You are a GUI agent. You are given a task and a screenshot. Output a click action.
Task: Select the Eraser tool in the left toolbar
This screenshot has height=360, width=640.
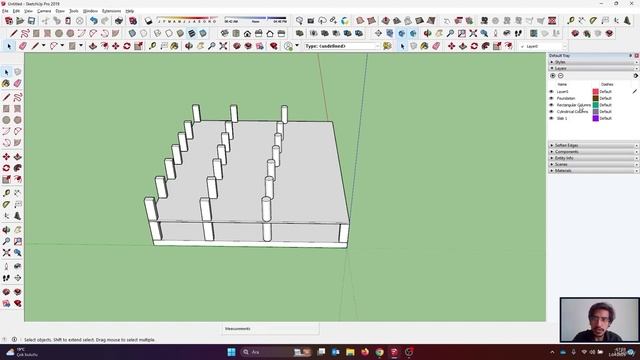[17, 84]
